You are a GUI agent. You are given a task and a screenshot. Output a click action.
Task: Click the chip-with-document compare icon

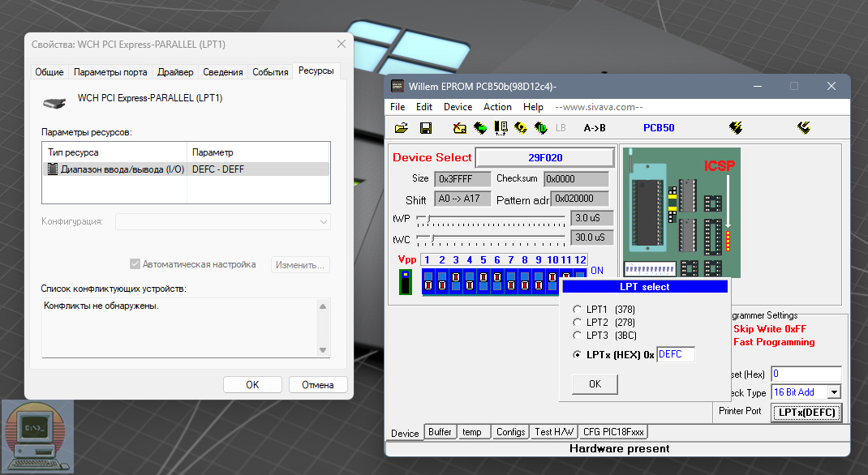coord(501,128)
